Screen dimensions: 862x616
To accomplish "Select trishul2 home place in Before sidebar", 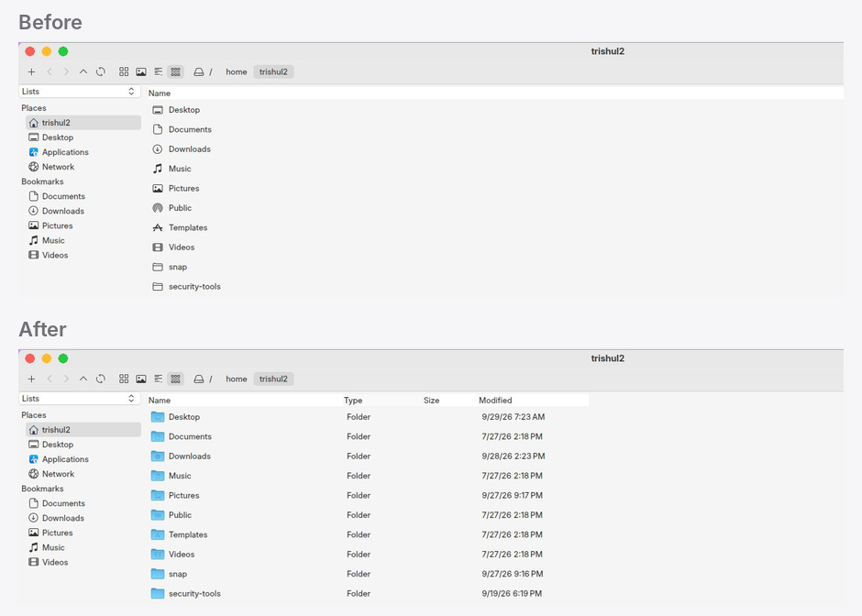I will point(83,123).
